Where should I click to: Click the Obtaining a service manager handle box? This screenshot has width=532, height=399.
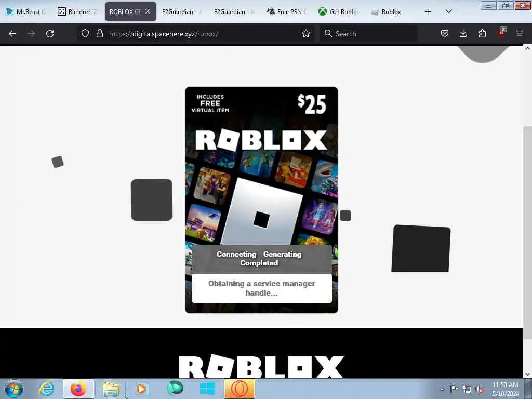point(262,288)
